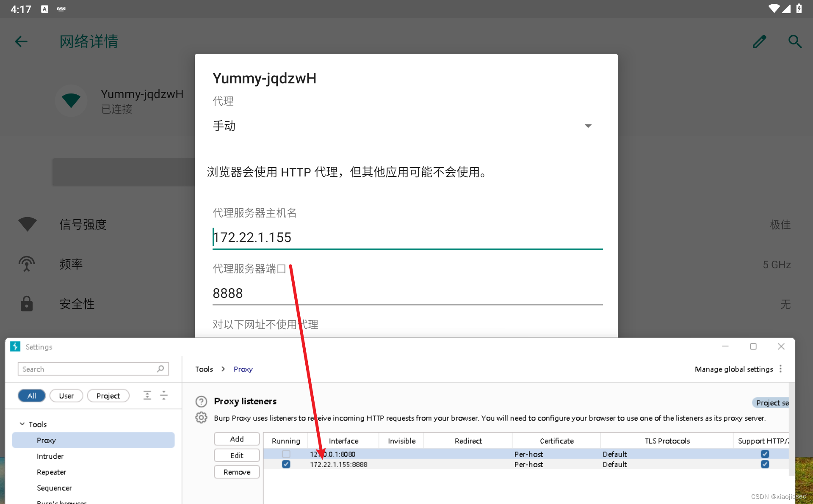Toggle HTTP/2 support for 127.0.0.1:8080 listener
This screenshot has width=813, height=504.
pos(765,454)
